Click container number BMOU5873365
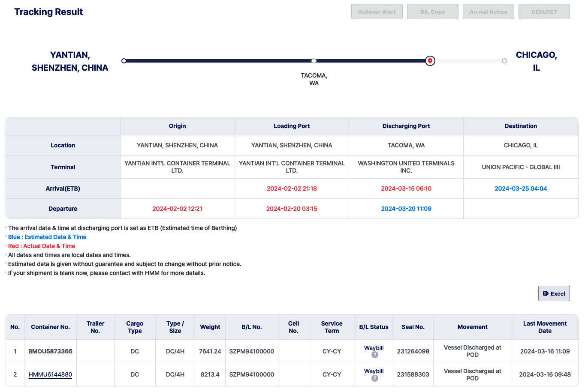 point(50,351)
